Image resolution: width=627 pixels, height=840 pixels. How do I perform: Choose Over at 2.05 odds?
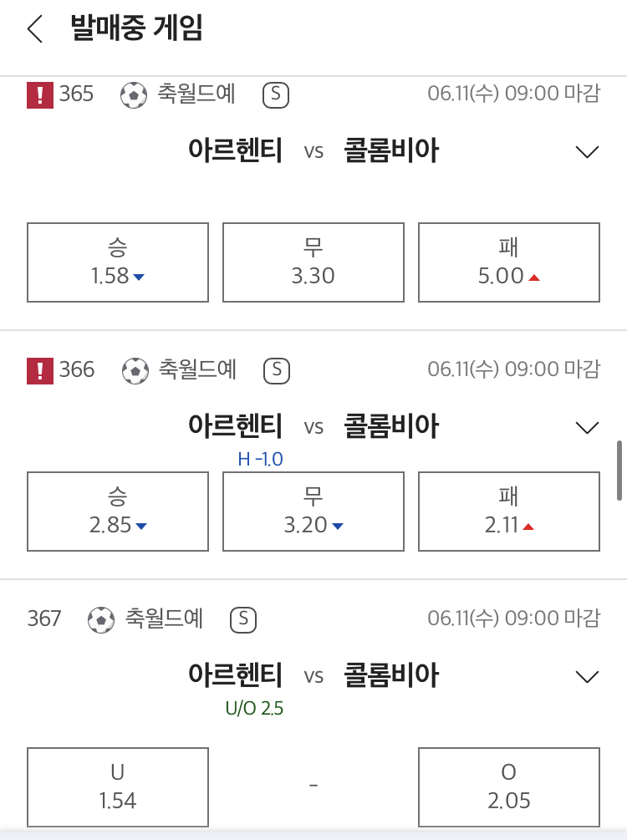pos(509,787)
